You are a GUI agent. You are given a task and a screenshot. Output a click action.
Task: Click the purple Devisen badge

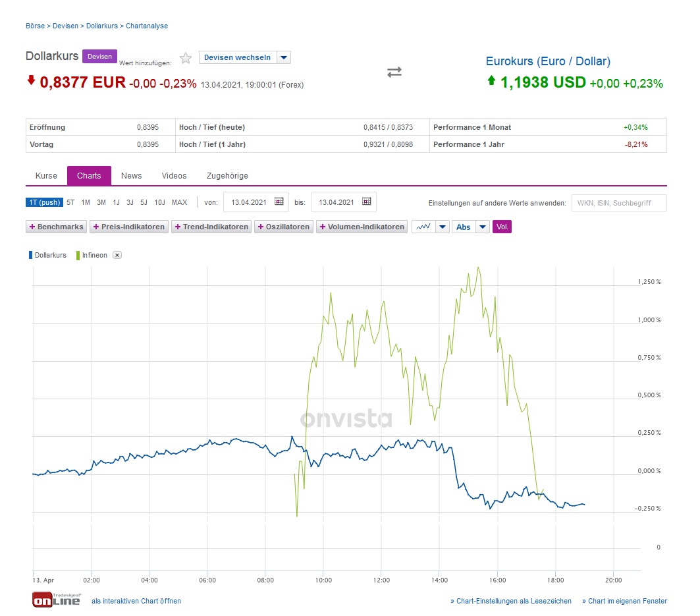[99, 57]
